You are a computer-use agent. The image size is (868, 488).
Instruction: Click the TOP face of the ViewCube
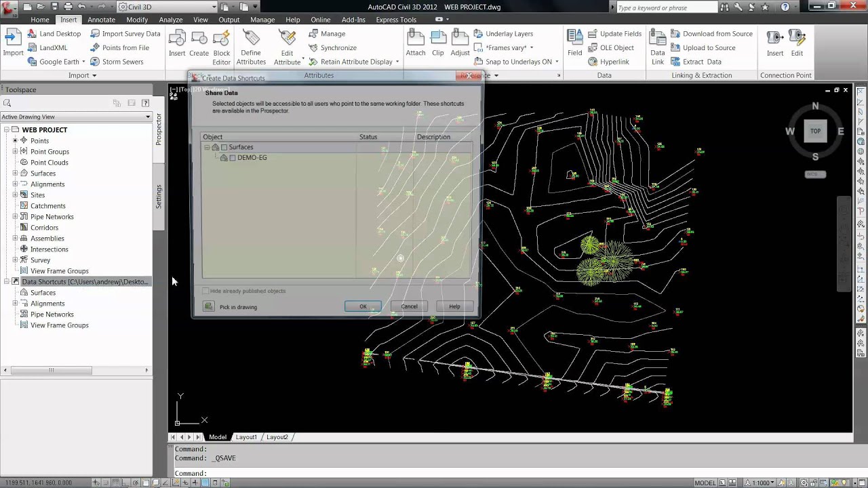[x=815, y=131]
